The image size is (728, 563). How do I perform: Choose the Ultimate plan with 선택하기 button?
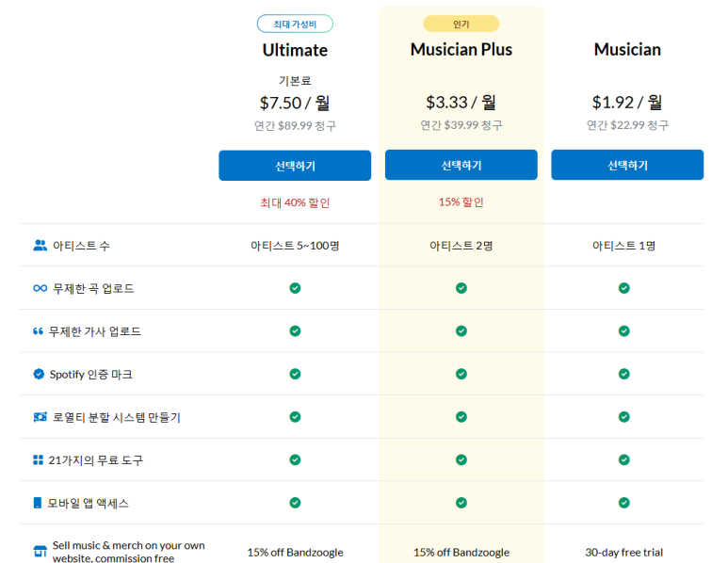point(295,166)
